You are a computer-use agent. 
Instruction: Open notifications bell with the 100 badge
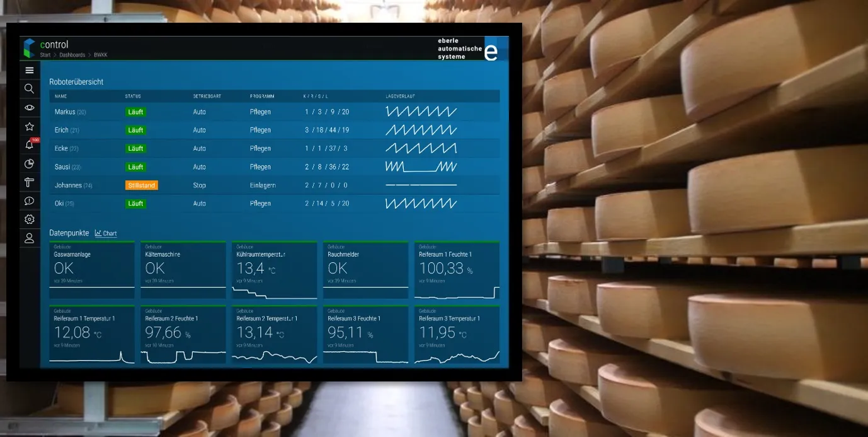coord(30,145)
